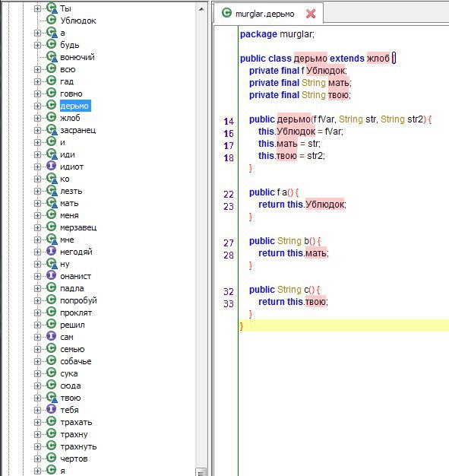This screenshot has width=449, height=476.
Task: Click твою in the return statement
Action: pyautogui.click(x=315, y=301)
